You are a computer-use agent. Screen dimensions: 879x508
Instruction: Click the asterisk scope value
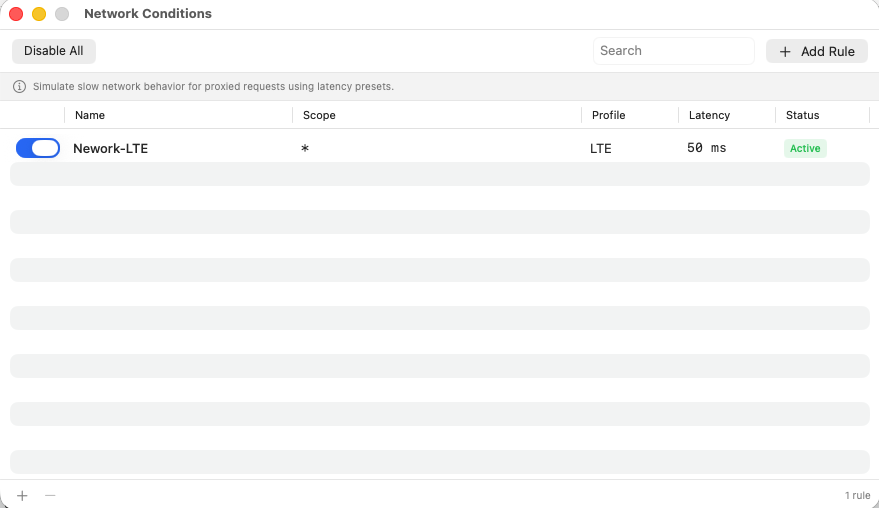point(305,149)
